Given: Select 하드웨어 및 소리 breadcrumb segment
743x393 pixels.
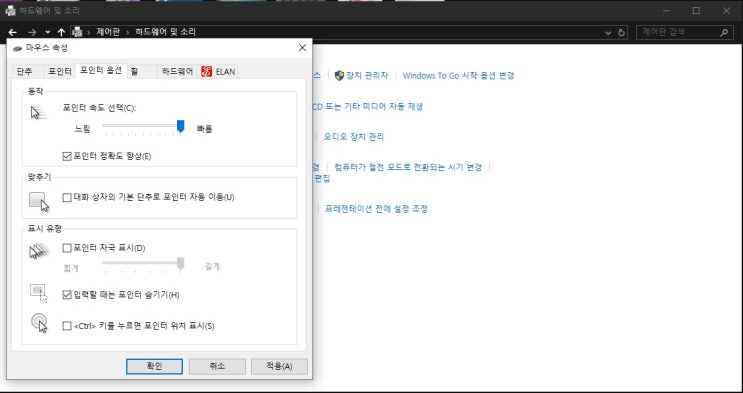Looking at the screenshot, I should 165,32.
